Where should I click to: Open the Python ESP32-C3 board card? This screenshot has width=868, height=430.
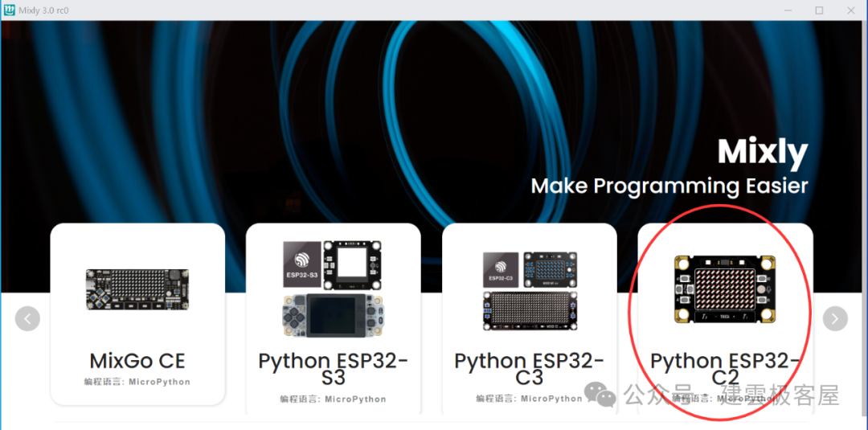point(529,319)
